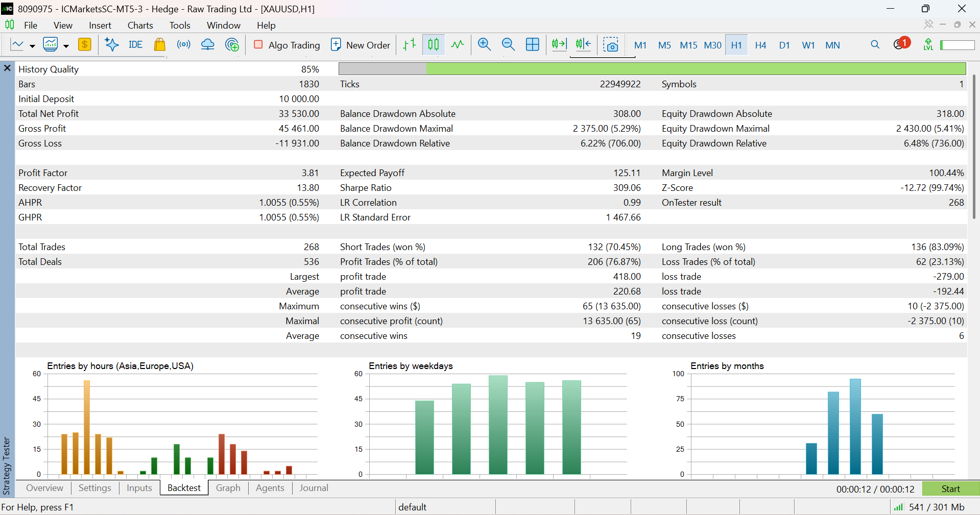
Task: Select the M15 timeframe
Action: click(688, 45)
